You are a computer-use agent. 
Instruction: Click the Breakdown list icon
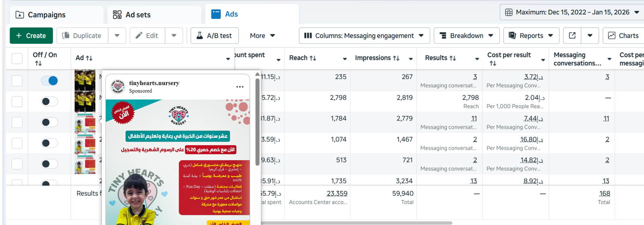(443, 36)
